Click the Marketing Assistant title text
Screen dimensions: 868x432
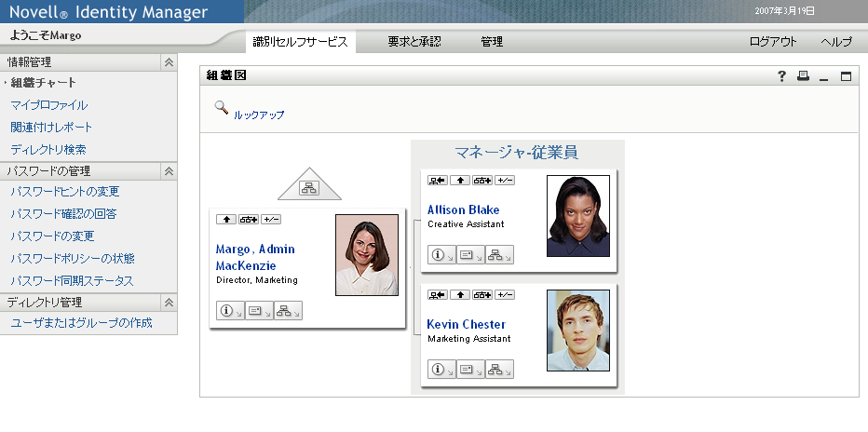point(469,339)
